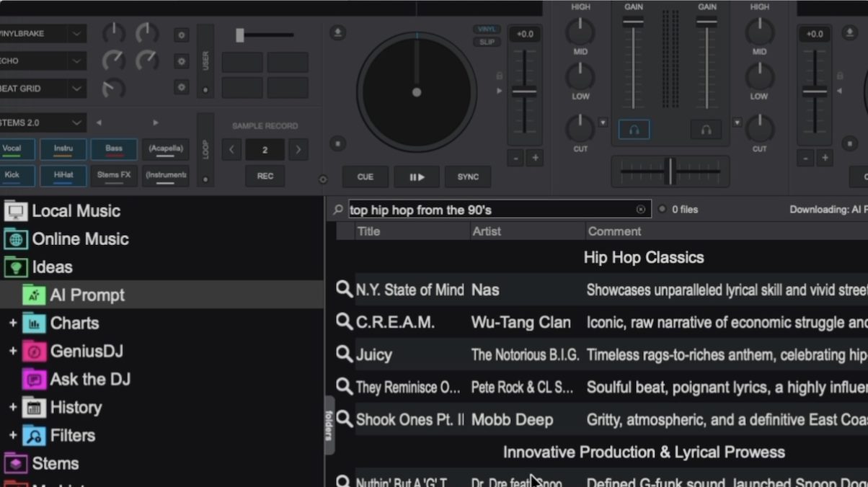Click the Stems folder icon in sidebar
The image size is (868, 487).
point(16,464)
